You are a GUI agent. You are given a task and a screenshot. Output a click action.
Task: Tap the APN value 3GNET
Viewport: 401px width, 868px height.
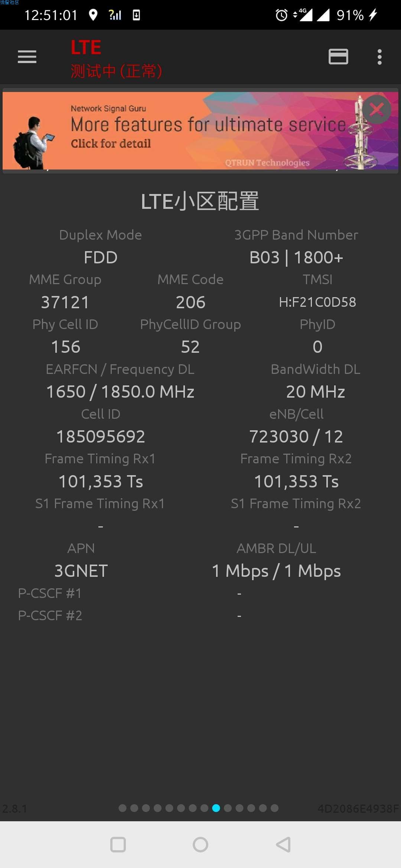coord(81,571)
